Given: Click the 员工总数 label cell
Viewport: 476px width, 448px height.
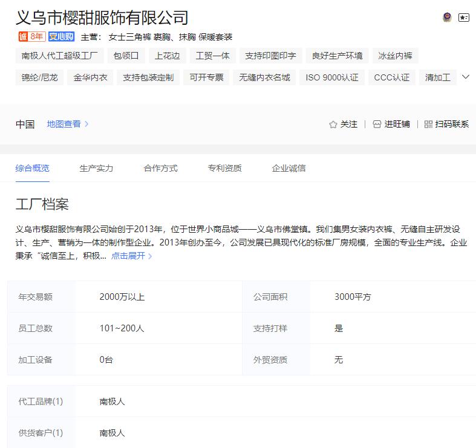Looking at the screenshot, I should (42, 328).
